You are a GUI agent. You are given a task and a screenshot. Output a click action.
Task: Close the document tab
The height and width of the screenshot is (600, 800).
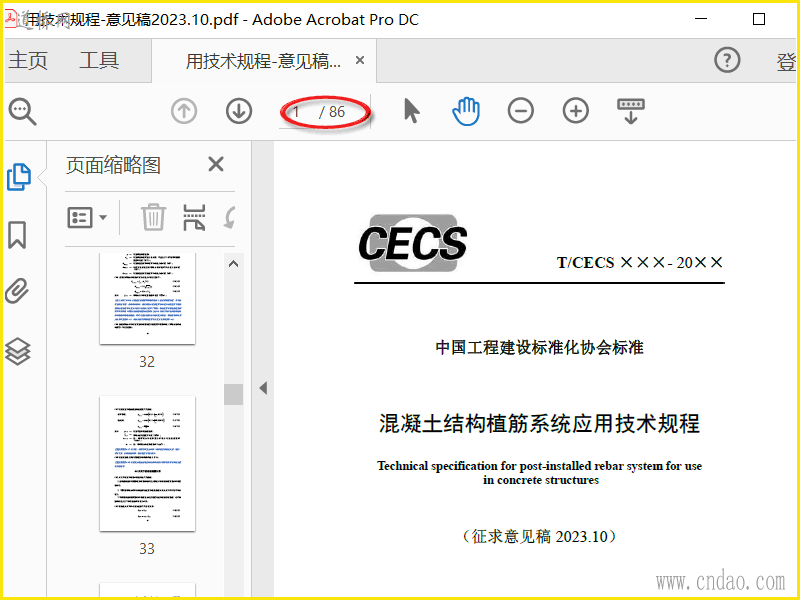tap(360, 60)
